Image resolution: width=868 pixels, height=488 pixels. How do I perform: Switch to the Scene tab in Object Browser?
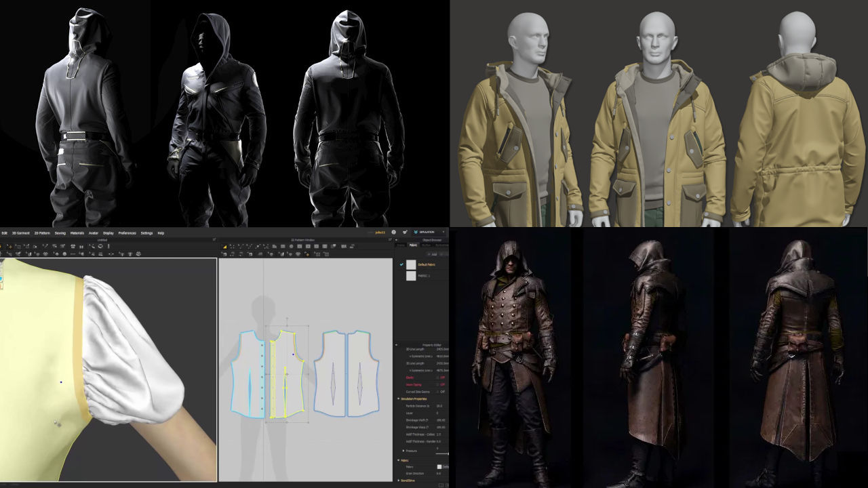coord(401,245)
